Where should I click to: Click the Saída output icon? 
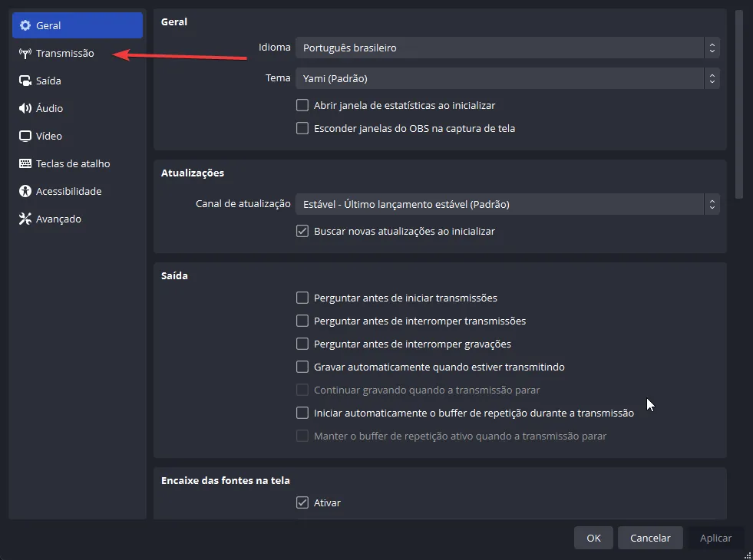click(25, 81)
